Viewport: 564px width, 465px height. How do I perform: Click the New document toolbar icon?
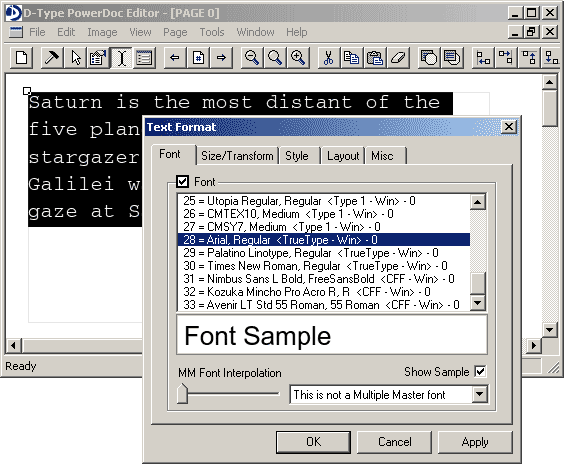22,58
